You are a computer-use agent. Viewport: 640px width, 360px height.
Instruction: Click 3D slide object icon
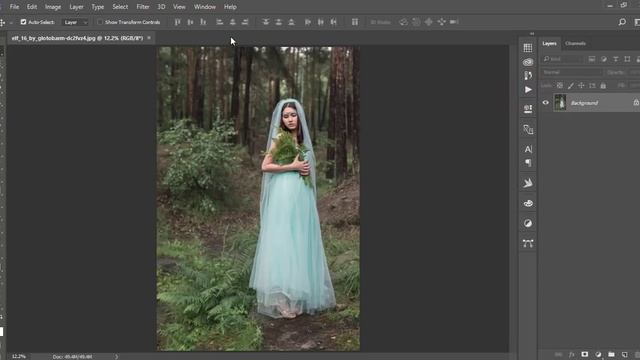pyautogui.click(x=441, y=22)
